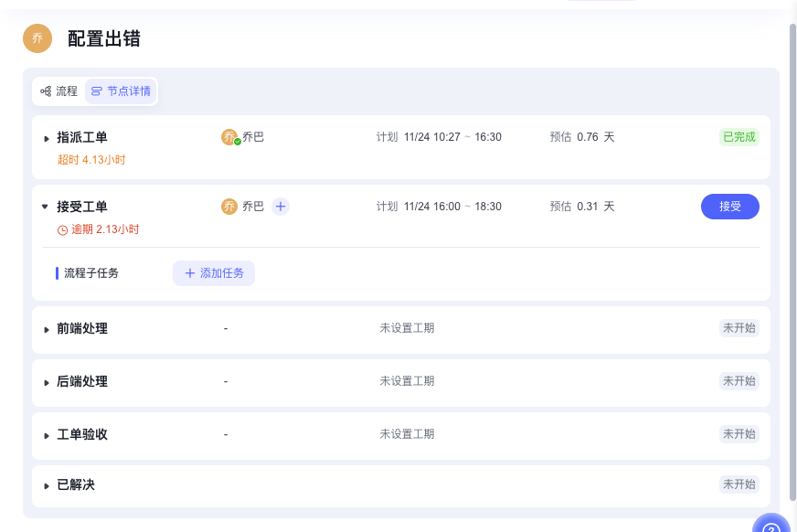797x532 pixels.
Task: Click 未开始 status tag on 前端处理
Action: (x=739, y=328)
